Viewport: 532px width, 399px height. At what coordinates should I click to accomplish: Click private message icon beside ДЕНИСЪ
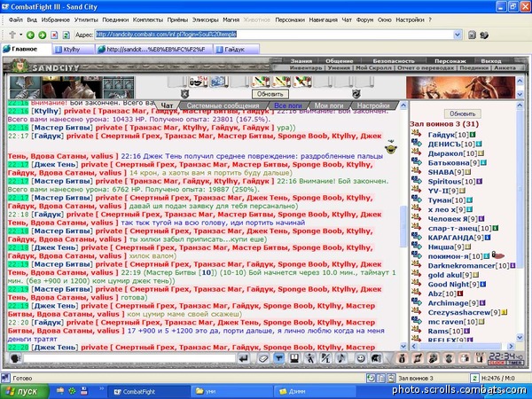[417, 144]
